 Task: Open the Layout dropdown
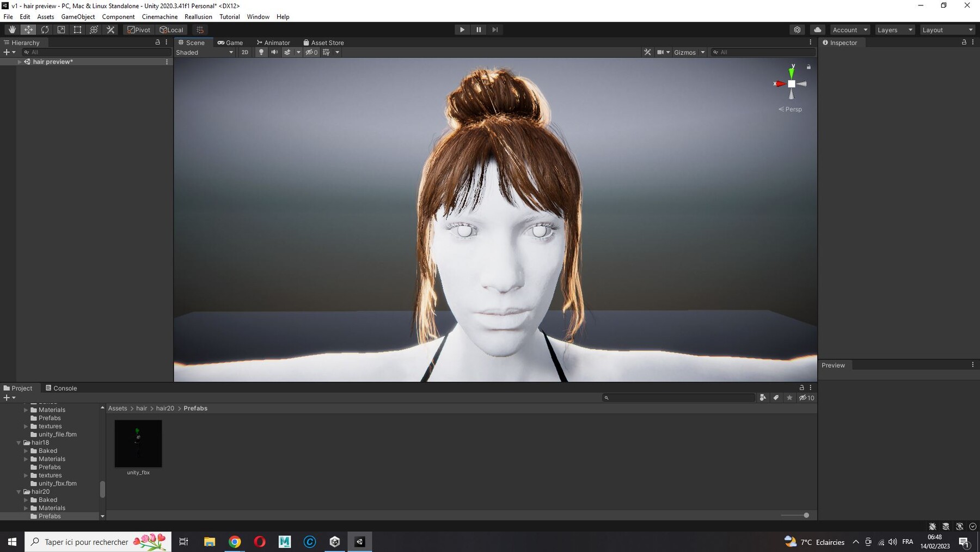(947, 30)
